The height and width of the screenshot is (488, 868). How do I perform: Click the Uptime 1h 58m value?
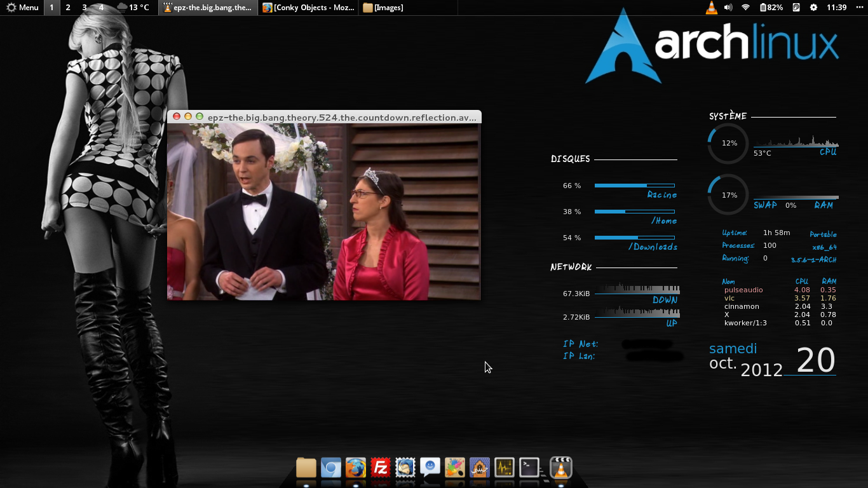(776, 233)
